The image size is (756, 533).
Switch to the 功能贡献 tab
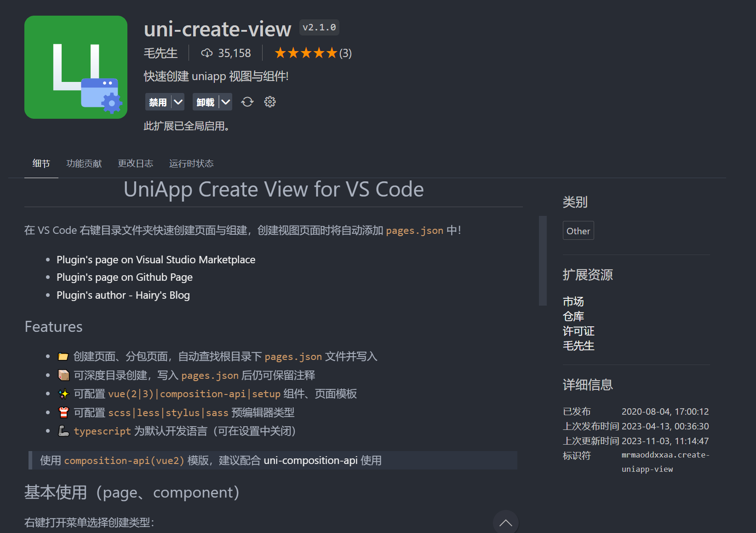(84, 163)
